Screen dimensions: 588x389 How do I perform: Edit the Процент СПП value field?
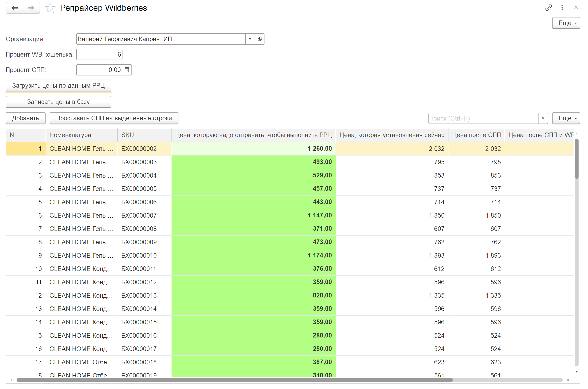[99, 70]
